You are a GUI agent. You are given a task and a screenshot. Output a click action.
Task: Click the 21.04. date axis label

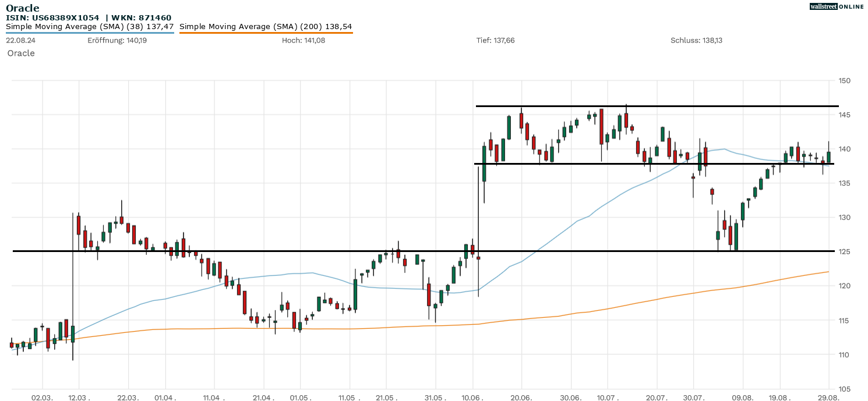pos(263,397)
